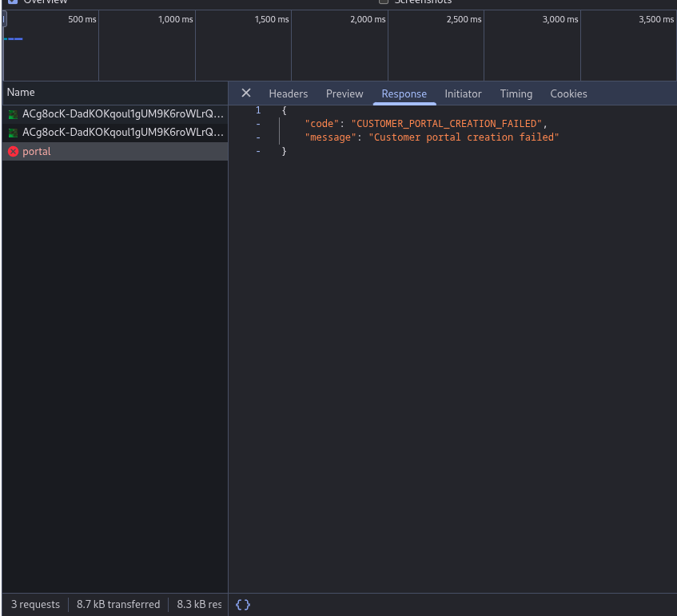Click the image icon of the lower ACg8ocK request
The width and height of the screenshot is (677, 616).
point(14,133)
